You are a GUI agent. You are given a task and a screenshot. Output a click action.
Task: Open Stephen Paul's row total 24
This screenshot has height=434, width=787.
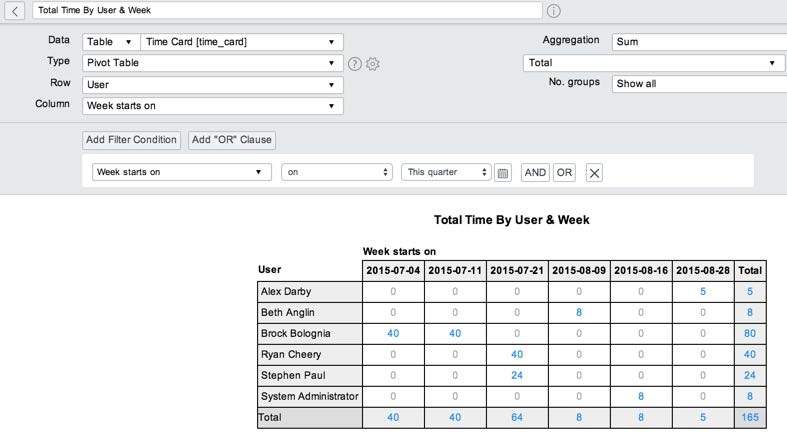750,375
